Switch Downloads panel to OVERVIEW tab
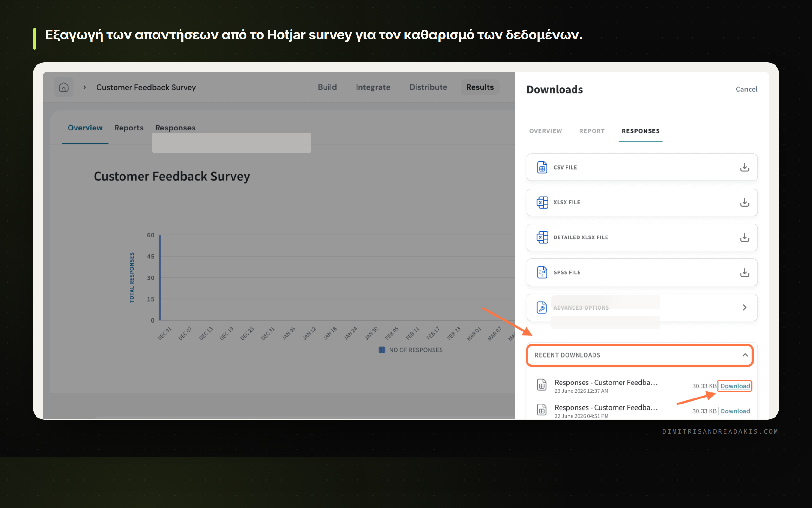The image size is (812, 508). pyautogui.click(x=546, y=131)
